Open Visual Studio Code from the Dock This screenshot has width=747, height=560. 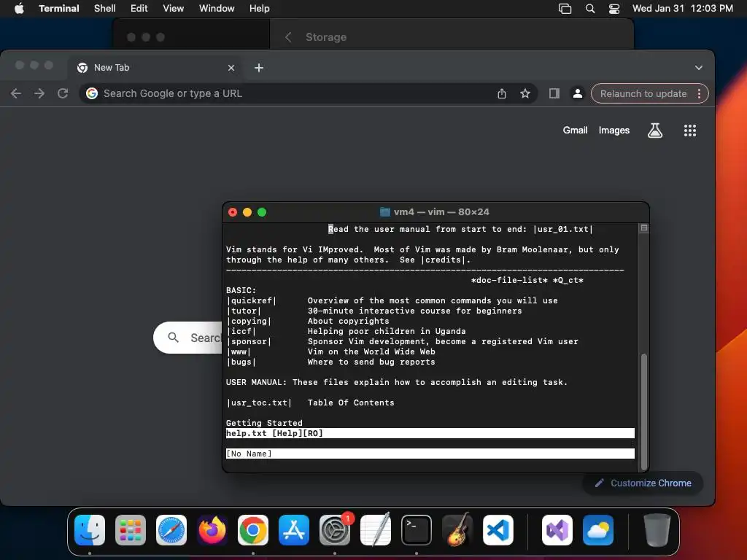coord(498,530)
